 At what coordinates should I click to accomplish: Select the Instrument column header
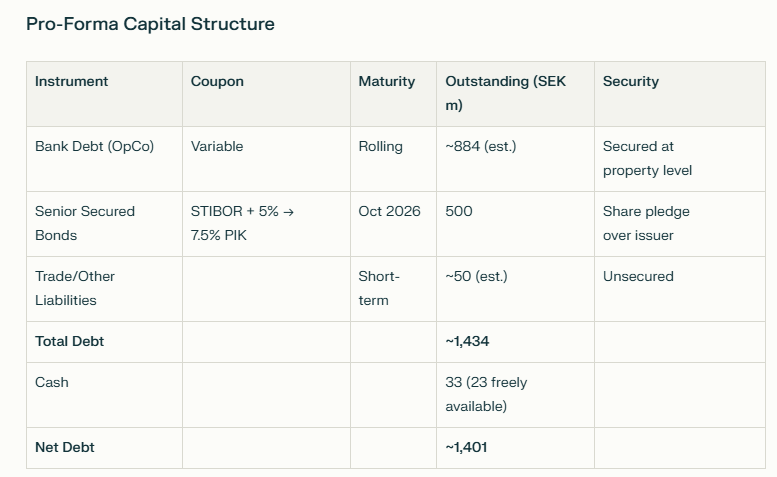coord(71,81)
